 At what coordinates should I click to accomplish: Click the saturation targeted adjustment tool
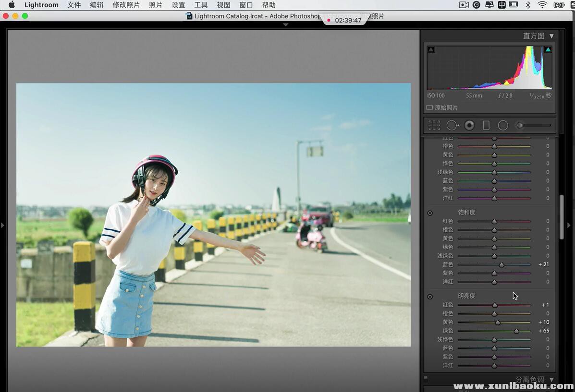coord(430,213)
